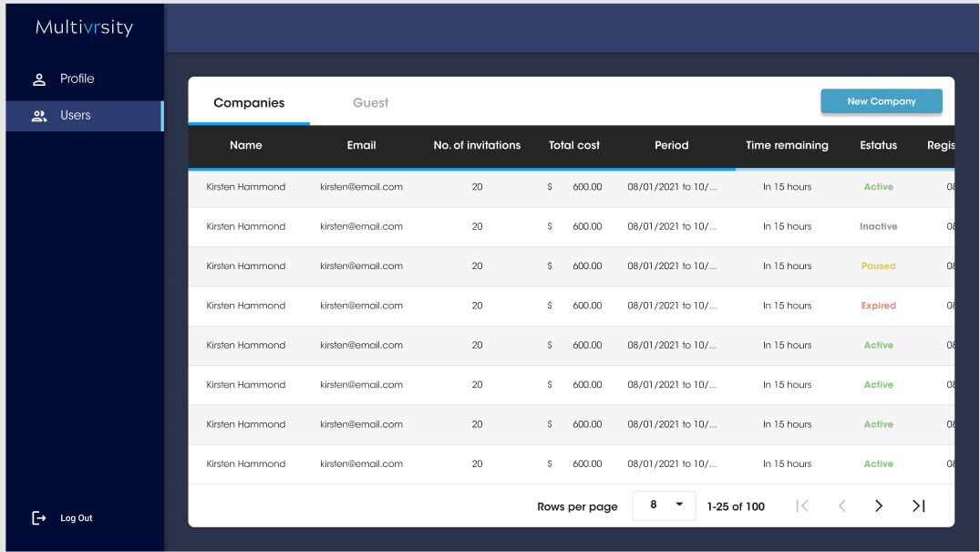Screen dimensions: 980x552
Task: Switch to the Guest tab
Action: pos(371,103)
